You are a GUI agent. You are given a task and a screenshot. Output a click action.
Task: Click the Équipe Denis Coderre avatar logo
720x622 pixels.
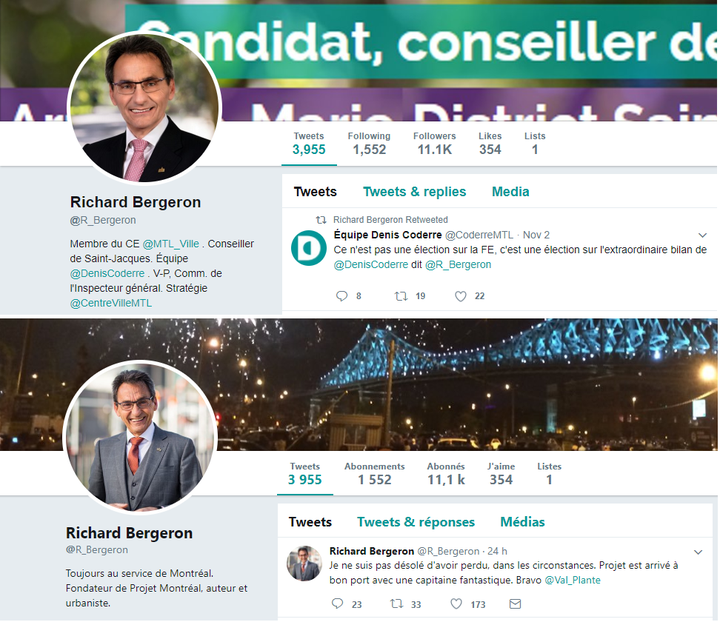point(309,248)
